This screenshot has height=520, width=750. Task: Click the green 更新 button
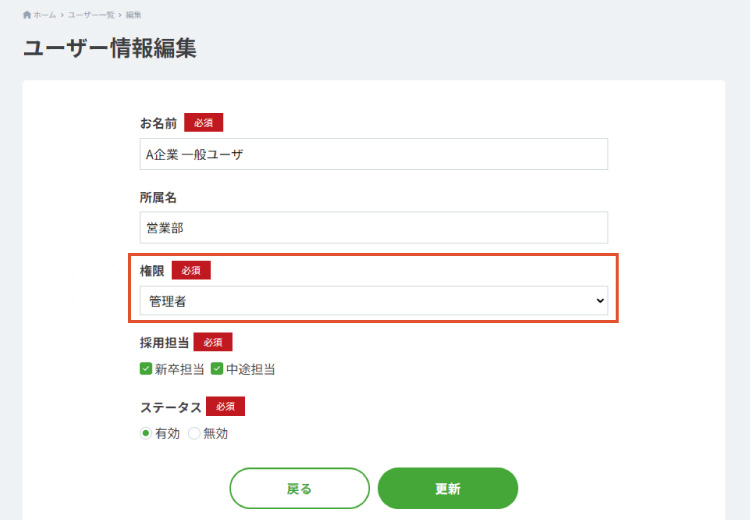click(448, 488)
